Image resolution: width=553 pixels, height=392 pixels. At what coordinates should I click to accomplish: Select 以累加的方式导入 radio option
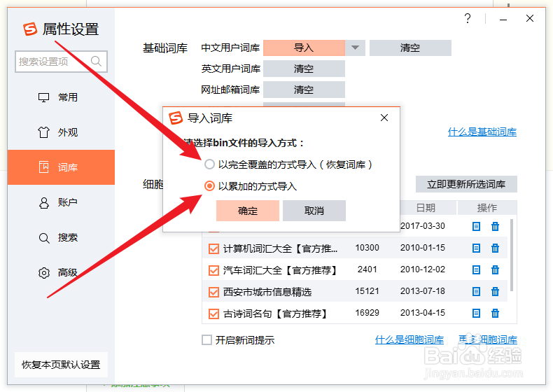209,186
